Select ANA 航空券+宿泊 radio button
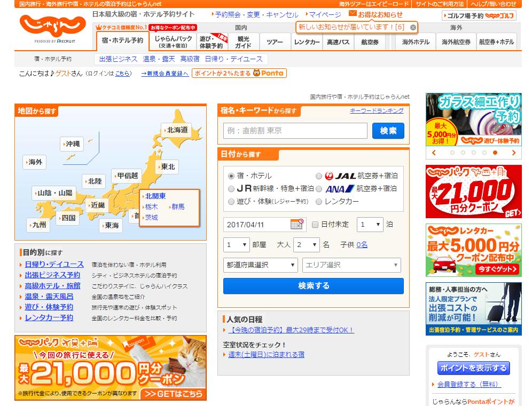The image size is (532, 406). click(x=318, y=189)
